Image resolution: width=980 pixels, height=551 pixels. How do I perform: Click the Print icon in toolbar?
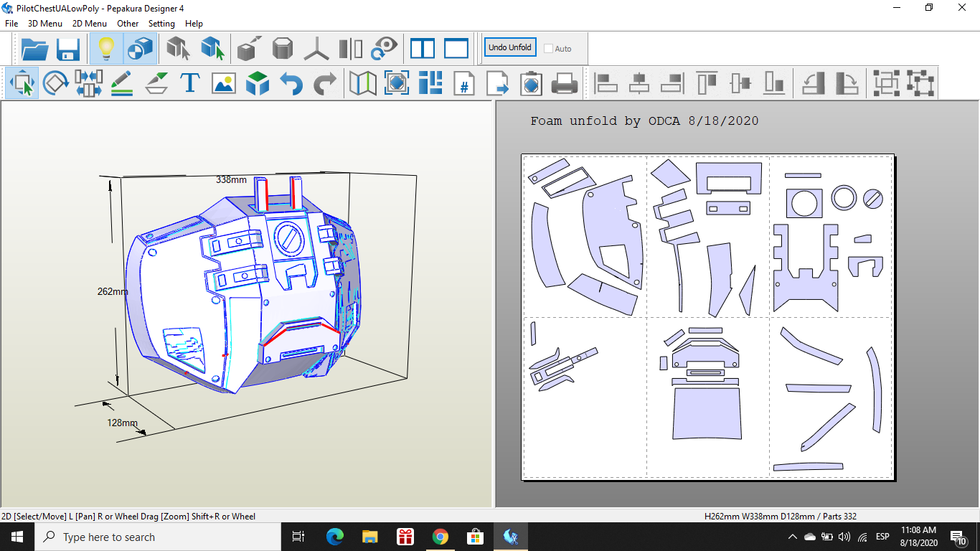pos(565,83)
